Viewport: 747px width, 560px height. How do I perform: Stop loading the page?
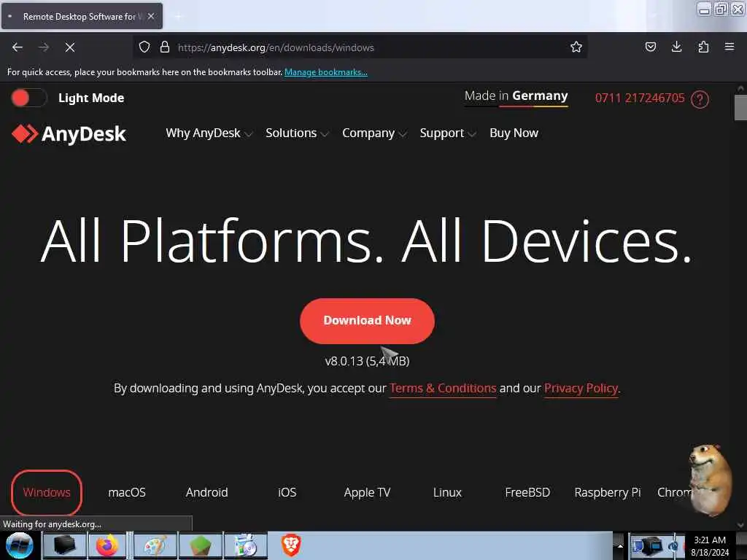tap(69, 47)
